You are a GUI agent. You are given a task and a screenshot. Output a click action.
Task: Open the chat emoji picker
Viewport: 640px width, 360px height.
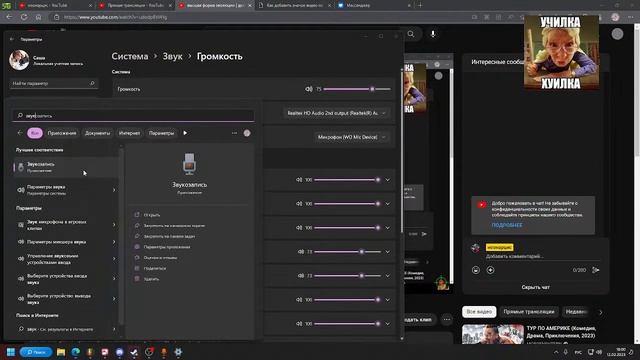(476, 270)
